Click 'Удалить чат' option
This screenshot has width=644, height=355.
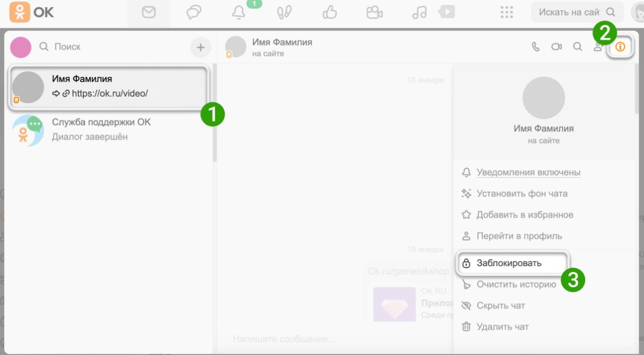502,326
